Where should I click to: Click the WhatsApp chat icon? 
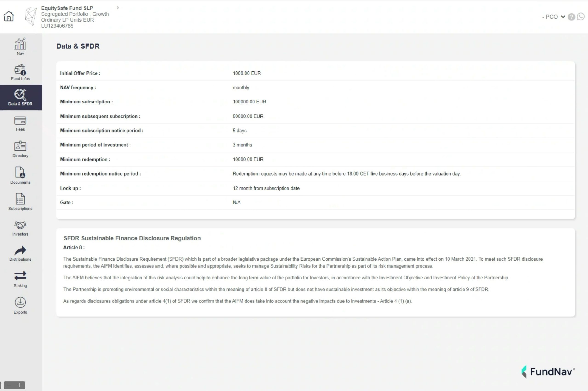tap(581, 17)
